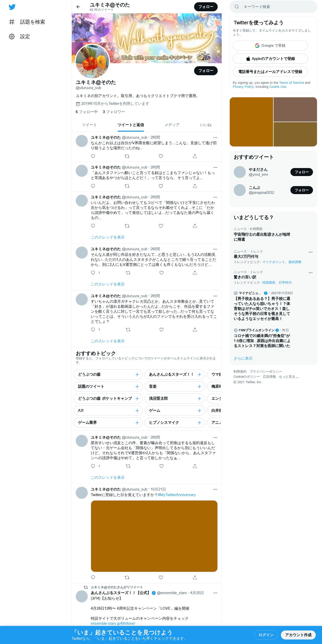Open the ensemble-stars.jp/6th/love/ link
Image resolution: width=322 pixels, height=644 pixels.
point(113,623)
